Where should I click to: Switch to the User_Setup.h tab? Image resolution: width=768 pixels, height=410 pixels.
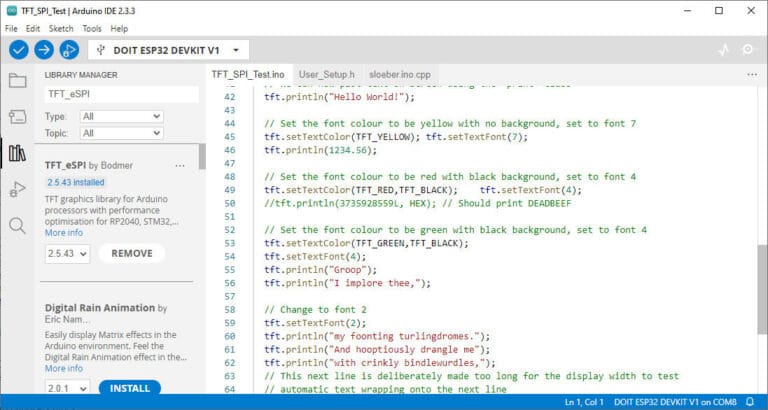click(326, 74)
